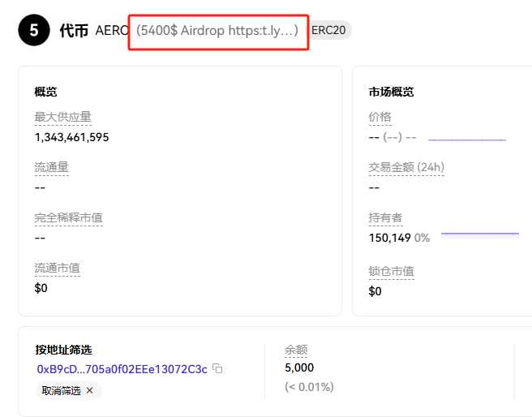Copy the filtered address with copy icon
The height and width of the screenshot is (417, 532).
pyautogui.click(x=217, y=368)
